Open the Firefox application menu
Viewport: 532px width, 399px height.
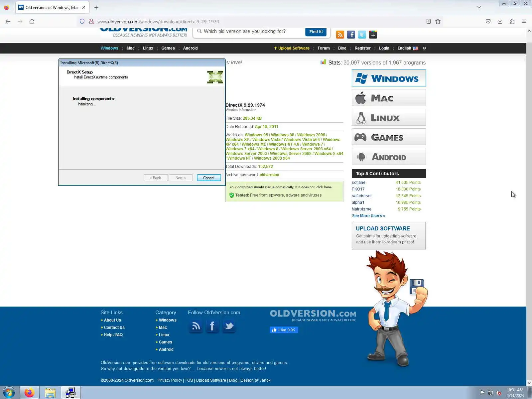pos(524,21)
